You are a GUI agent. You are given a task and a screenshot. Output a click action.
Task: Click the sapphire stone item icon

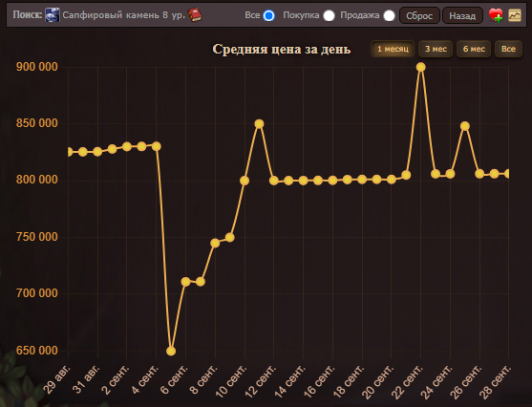53,15
